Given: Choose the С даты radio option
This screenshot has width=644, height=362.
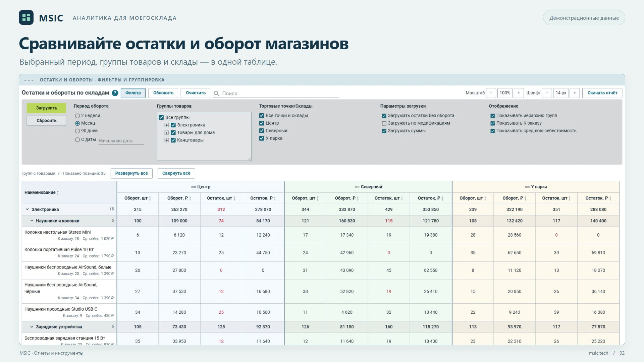Looking at the screenshot, I should coord(77,140).
